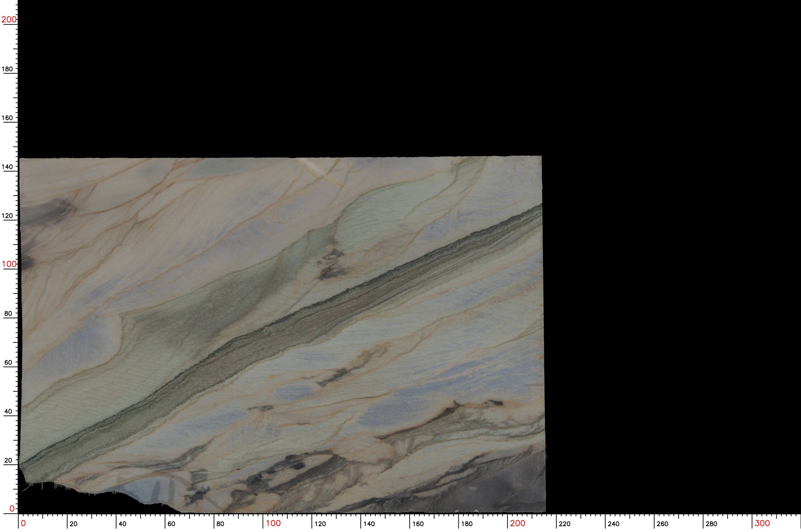Screen dimensions: 801x532
Task: Click red '200' on vertical ruler
Action: pos(9,19)
